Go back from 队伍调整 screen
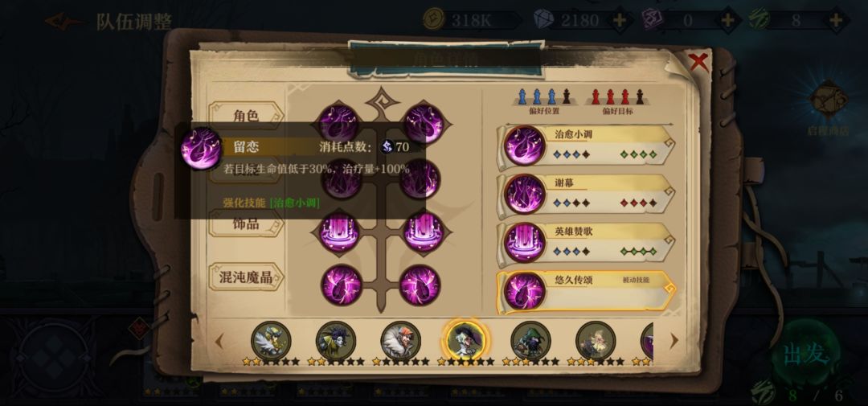 pyautogui.click(x=62, y=22)
